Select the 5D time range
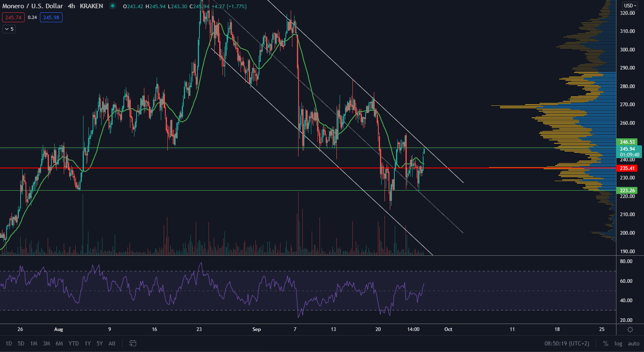 [x=21, y=343]
